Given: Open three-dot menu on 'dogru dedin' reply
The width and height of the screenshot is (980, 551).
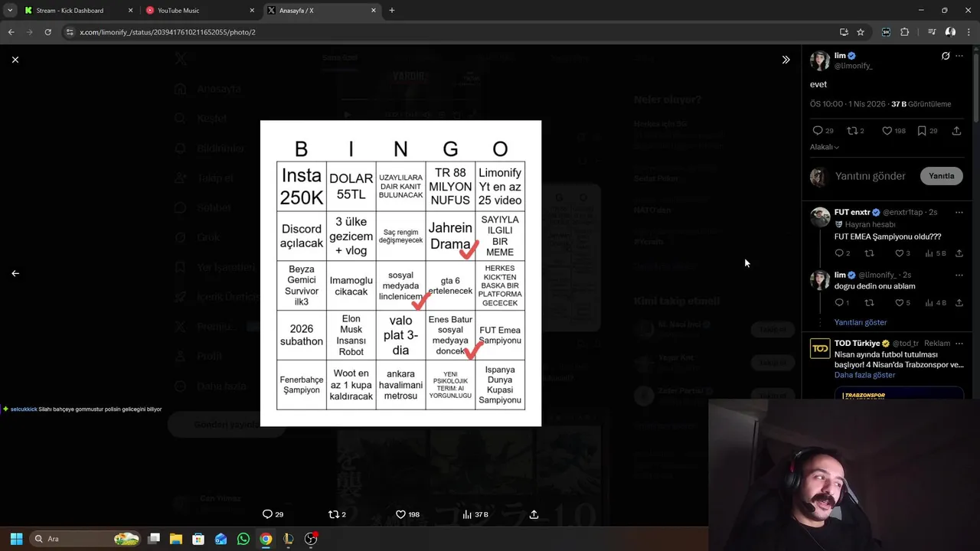Looking at the screenshot, I should [959, 275].
